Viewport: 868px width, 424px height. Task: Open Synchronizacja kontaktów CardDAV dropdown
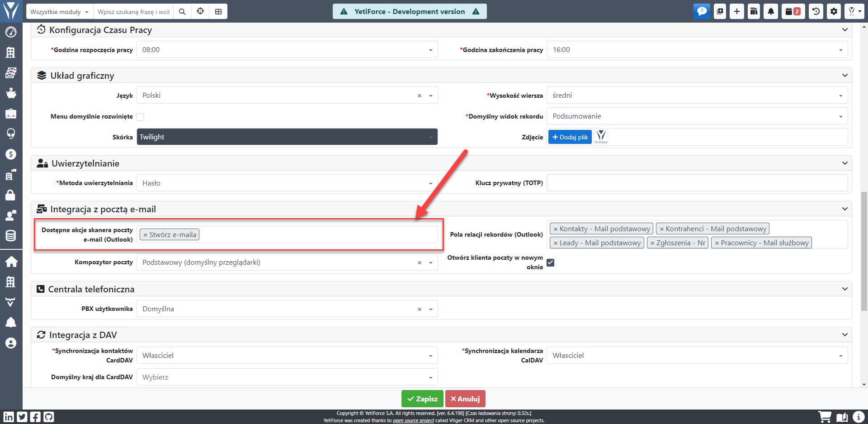pos(287,356)
